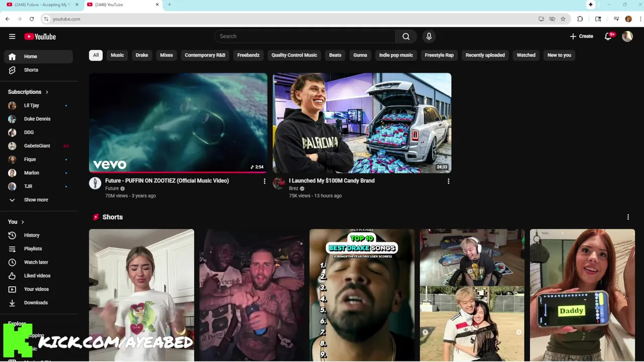
Task: Select the Freestyle Rap chip
Action: (439, 55)
